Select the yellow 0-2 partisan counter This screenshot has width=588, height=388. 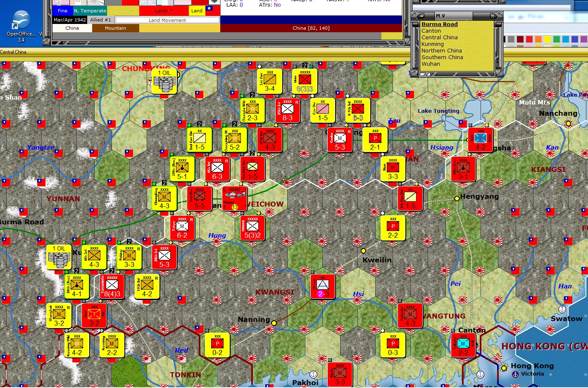(217, 345)
